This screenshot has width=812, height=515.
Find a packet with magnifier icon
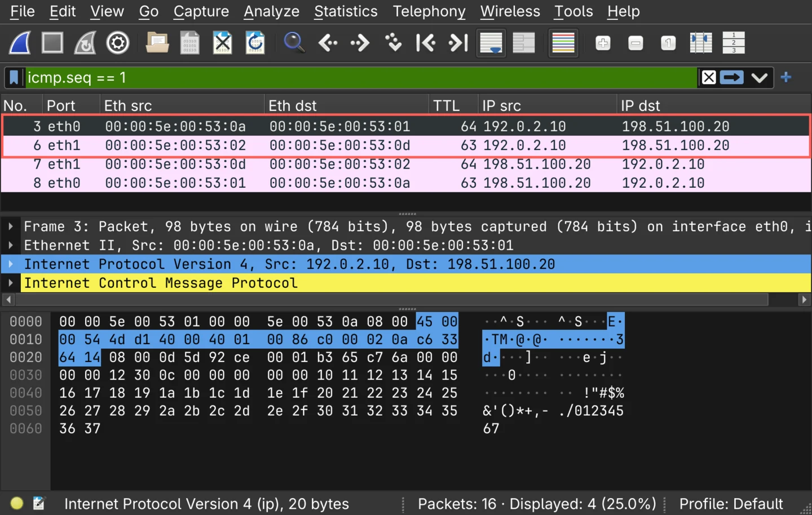point(294,43)
